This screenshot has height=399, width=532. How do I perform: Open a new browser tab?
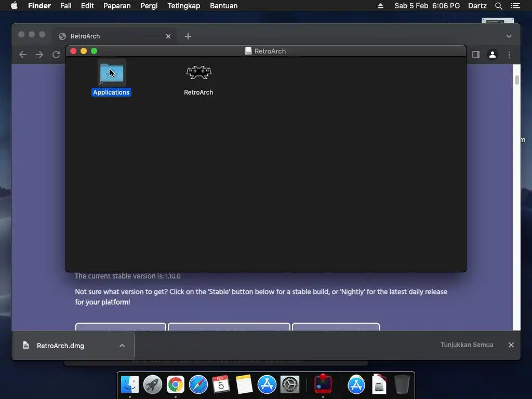click(x=188, y=36)
